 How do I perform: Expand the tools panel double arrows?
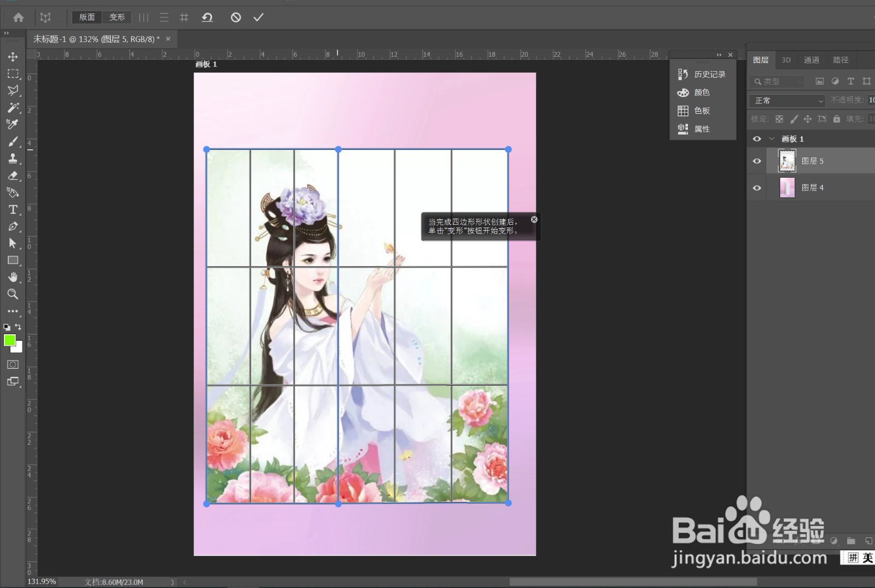click(7, 33)
